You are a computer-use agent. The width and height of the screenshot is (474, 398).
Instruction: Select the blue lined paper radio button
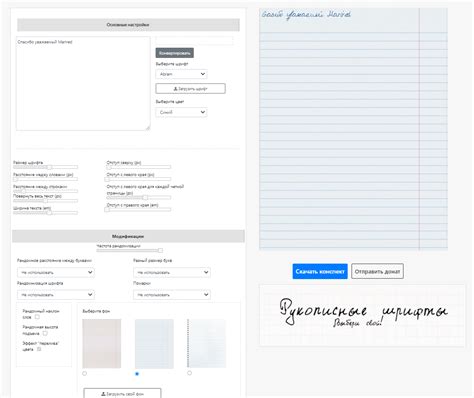click(x=137, y=374)
